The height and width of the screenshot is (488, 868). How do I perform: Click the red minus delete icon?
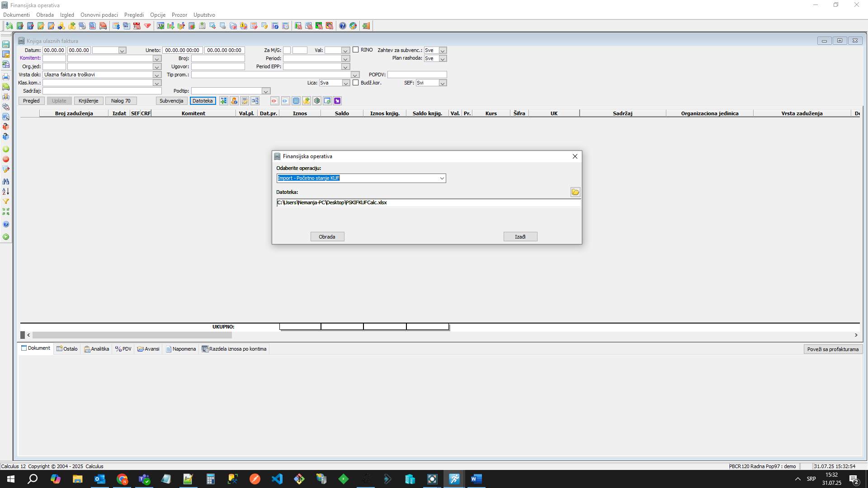click(x=6, y=159)
